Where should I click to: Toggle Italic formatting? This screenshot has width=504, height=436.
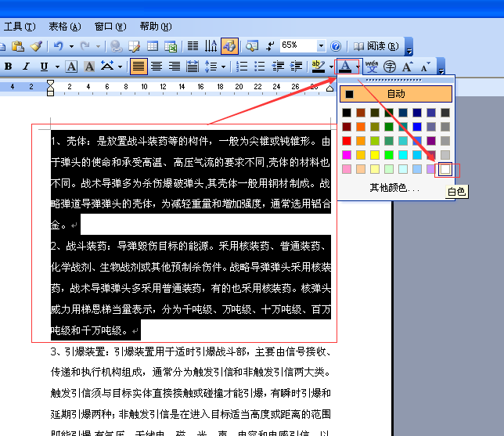point(27,67)
